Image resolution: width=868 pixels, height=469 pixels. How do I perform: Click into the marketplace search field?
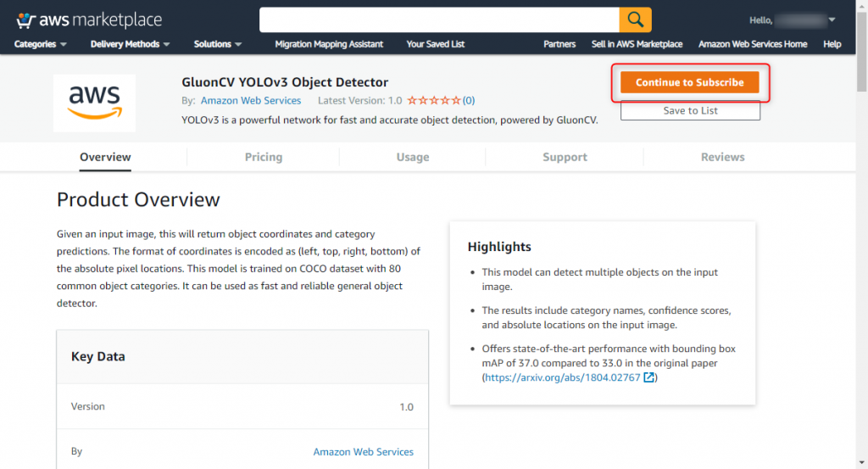tap(439, 20)
